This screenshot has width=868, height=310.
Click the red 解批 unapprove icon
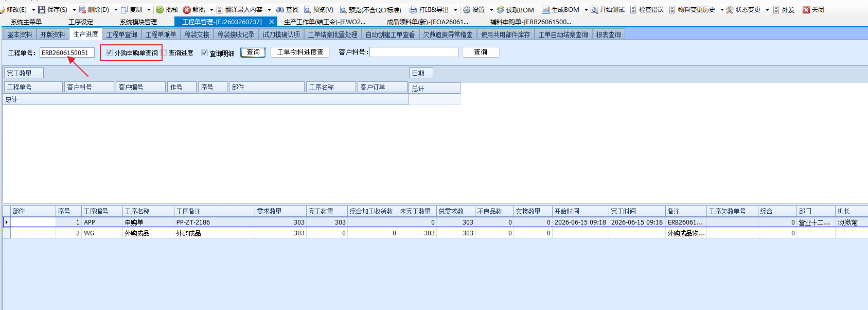[187, 10]
